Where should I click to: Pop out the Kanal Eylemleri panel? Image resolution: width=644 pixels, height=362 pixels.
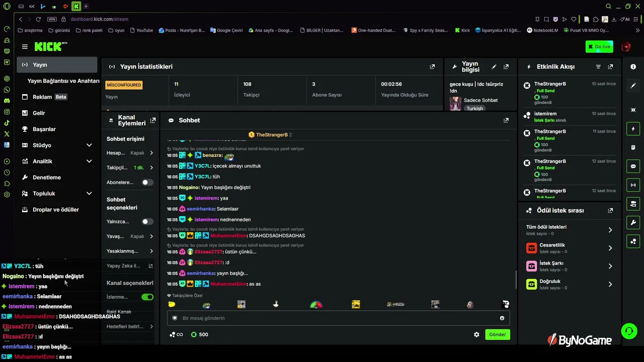153,120
